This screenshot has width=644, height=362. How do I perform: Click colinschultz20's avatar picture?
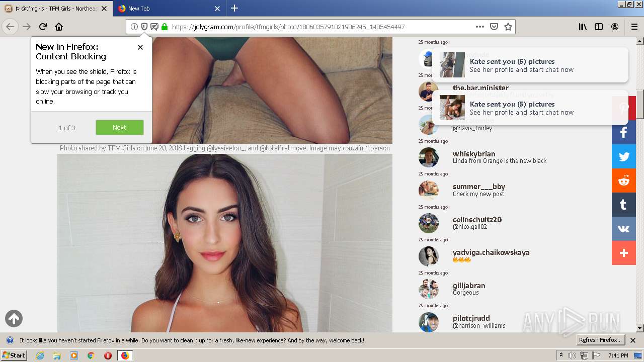[x=429, y=223]
